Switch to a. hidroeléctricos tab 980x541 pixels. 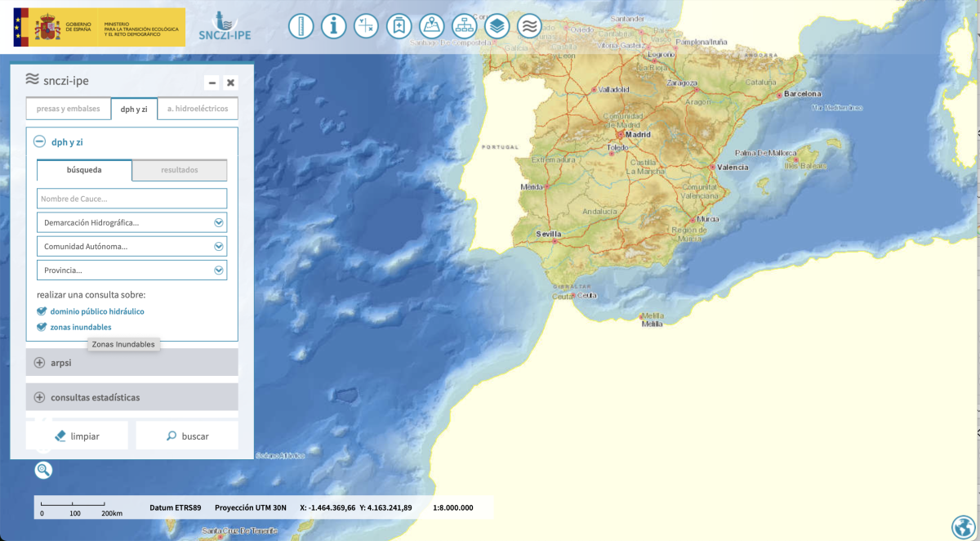click(198, 109)
